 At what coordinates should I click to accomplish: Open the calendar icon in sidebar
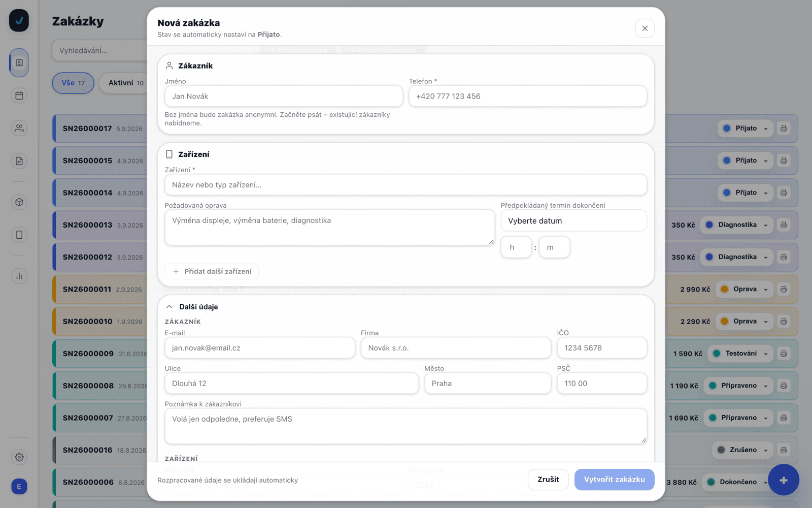pyautogui.click(x=19, y=96)
